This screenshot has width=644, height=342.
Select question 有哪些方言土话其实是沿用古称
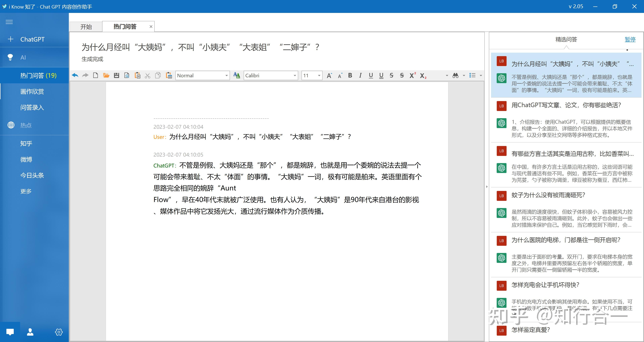(573, 154)
